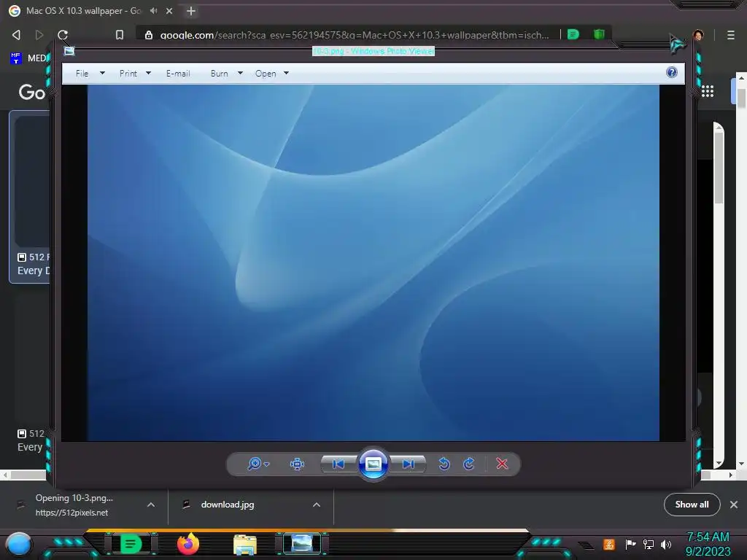Open the Google apps grid
The height and width of the screenshot is (560, 747).
(x=708, y=91)
